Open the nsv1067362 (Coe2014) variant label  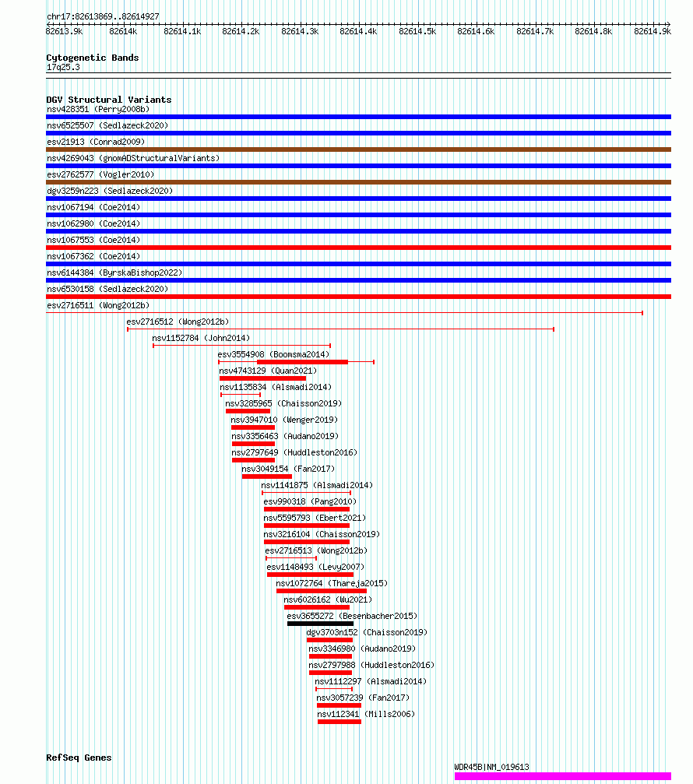coord(93,256)
